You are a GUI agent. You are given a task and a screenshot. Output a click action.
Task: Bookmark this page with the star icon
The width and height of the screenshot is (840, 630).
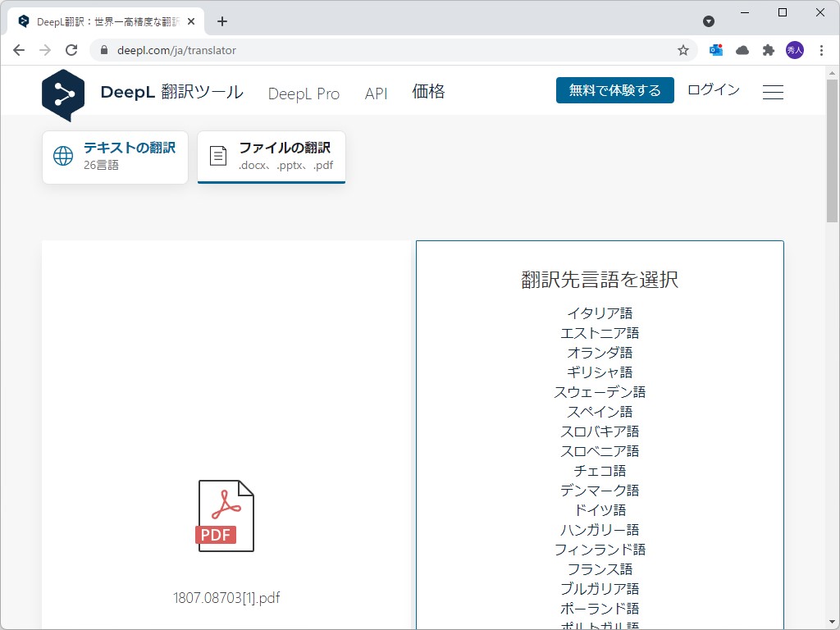coord(683,49)
